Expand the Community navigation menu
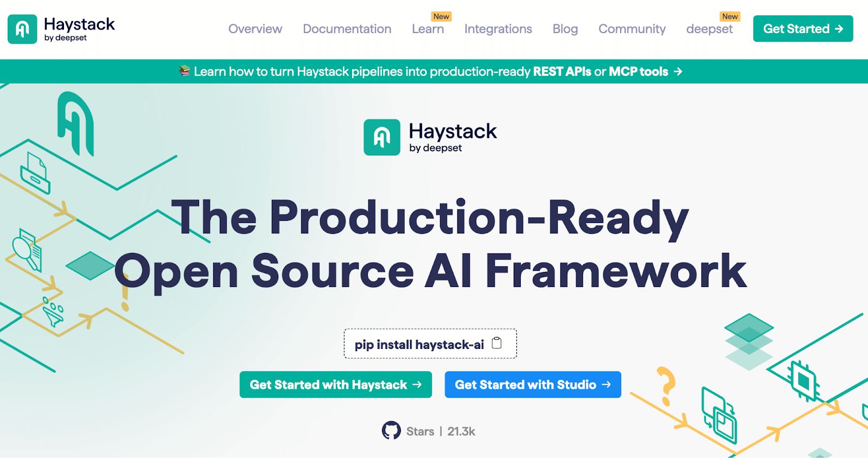 [x=631, y=29]
